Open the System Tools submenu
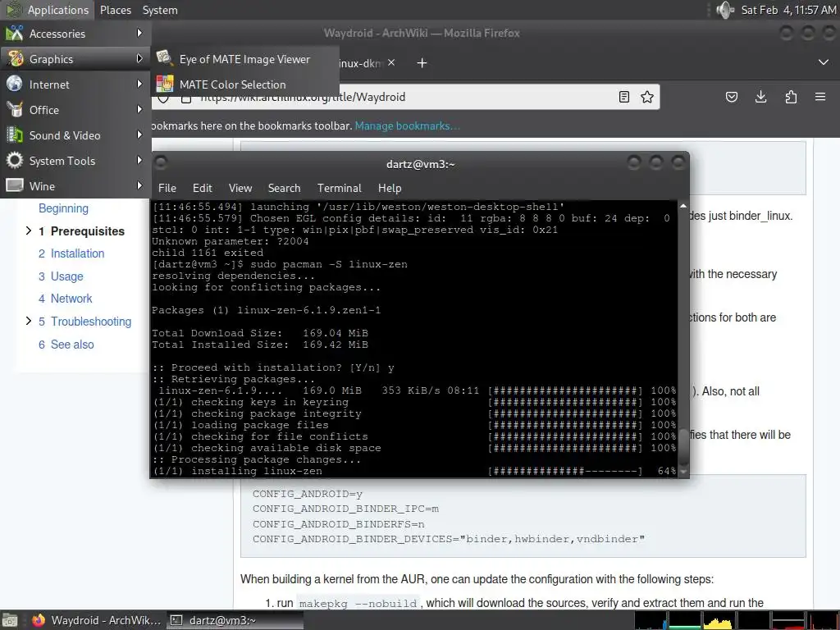 (x=75, y=161)
